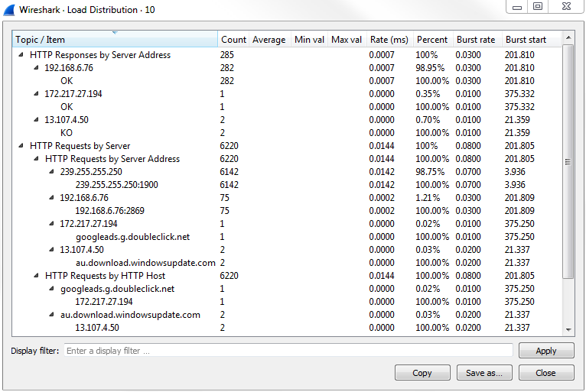The image size is (586, 392).
Task: Collapse au.download.windowsupdate.com node under HTTP Host
Action: coord(51,315)
